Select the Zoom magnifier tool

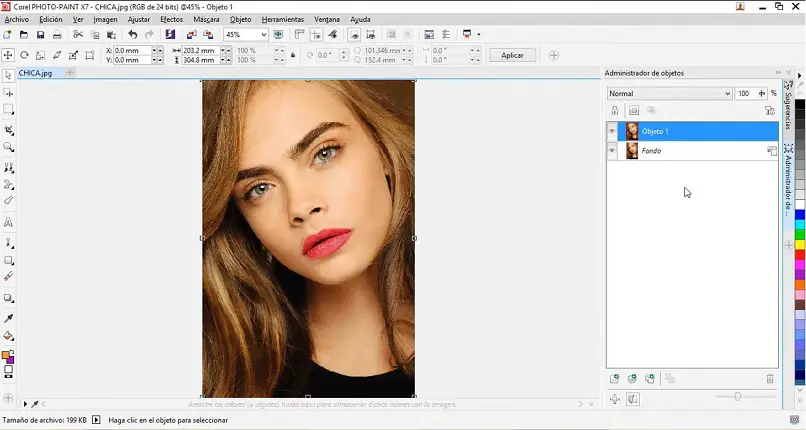9,147
